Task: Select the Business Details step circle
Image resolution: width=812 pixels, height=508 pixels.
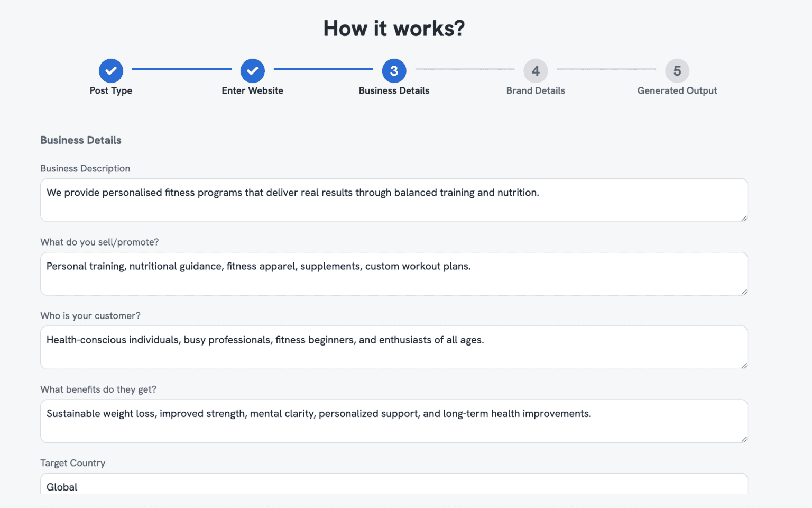Action: coord(394,70)
